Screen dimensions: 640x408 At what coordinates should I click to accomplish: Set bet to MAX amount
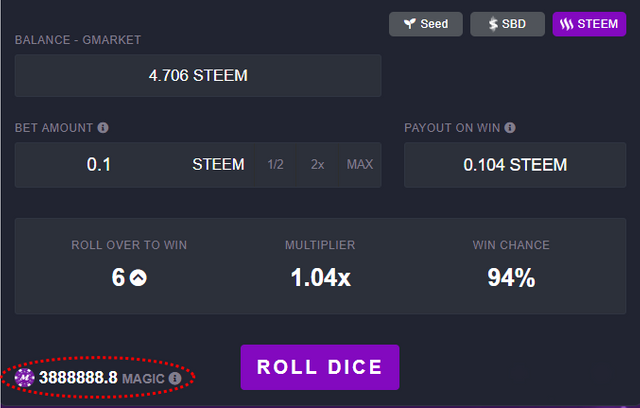click(359, 165)
